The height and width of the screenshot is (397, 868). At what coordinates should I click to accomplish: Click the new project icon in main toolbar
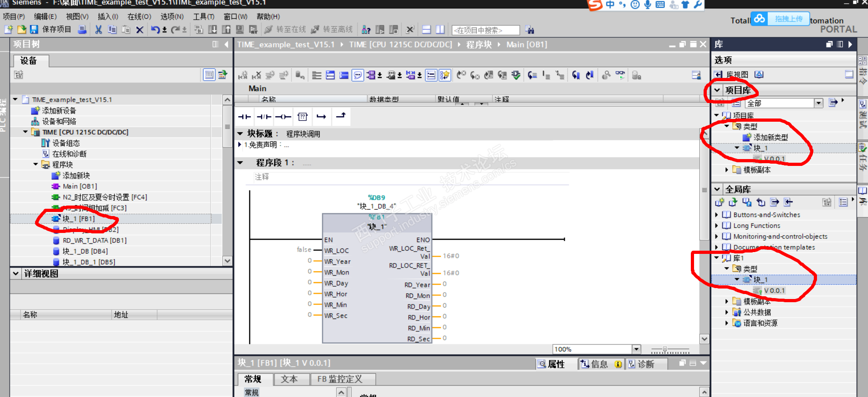[x=8, y=30]
